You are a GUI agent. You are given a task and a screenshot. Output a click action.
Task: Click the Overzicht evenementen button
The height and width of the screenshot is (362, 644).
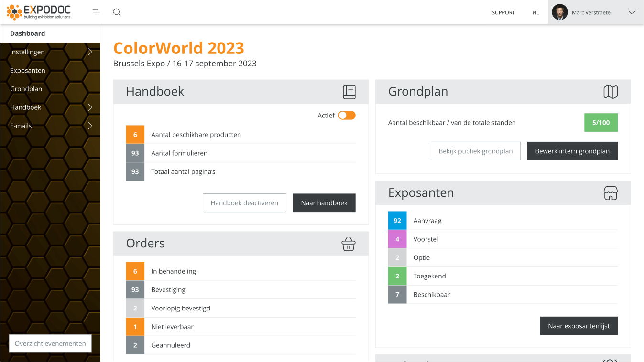[50, 343]
